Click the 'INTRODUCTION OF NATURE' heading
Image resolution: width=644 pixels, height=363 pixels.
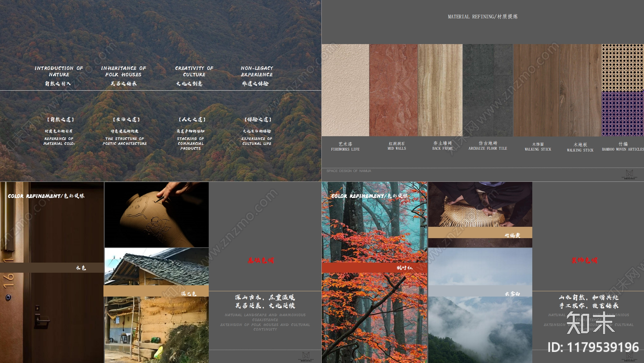click(59, 71)
